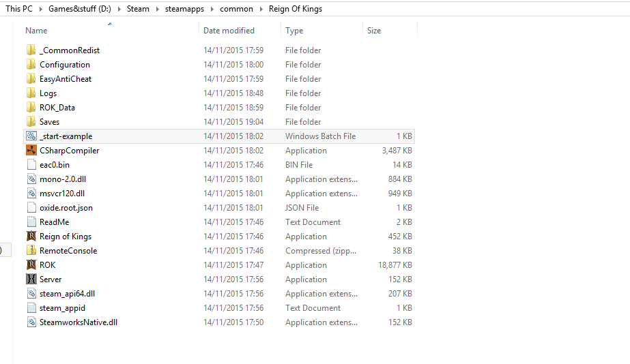
Task: Click the RemoteConsole zipped folder icon
Action: pos(31,251)
